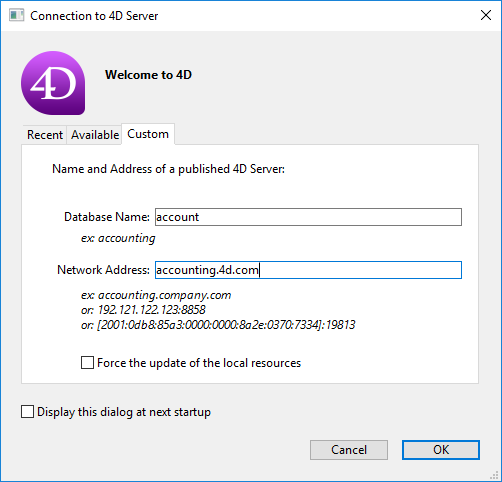Click into the Database Name field

pos(308,217)
